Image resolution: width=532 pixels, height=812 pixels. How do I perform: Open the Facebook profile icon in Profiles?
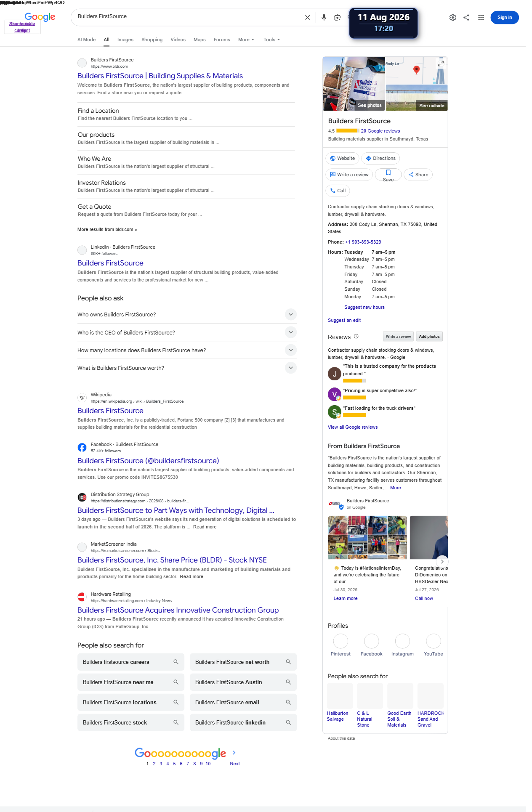point(371,641)
